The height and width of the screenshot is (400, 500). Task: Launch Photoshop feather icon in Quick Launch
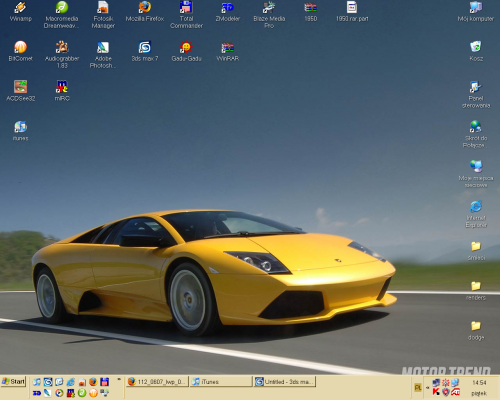click(x=48, y=393)
